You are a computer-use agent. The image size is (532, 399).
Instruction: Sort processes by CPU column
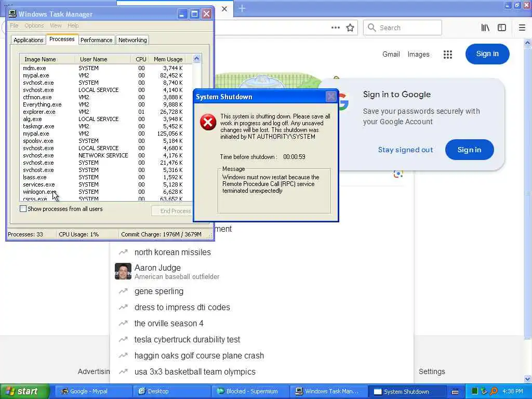tap(140, 59)
